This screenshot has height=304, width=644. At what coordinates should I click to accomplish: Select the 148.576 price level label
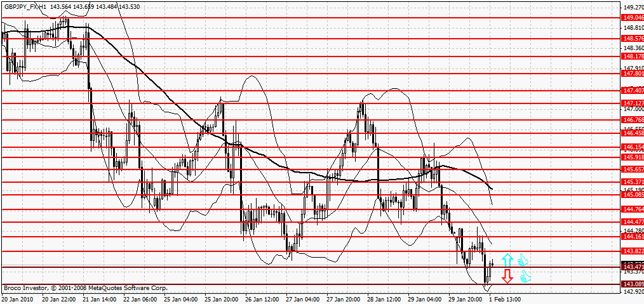click(631, 38)
